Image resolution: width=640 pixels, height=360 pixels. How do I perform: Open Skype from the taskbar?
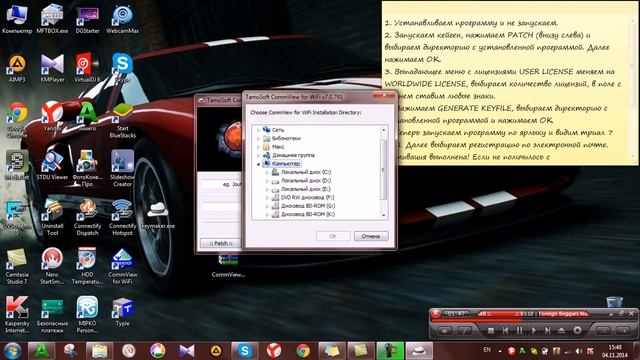[244, 351]
